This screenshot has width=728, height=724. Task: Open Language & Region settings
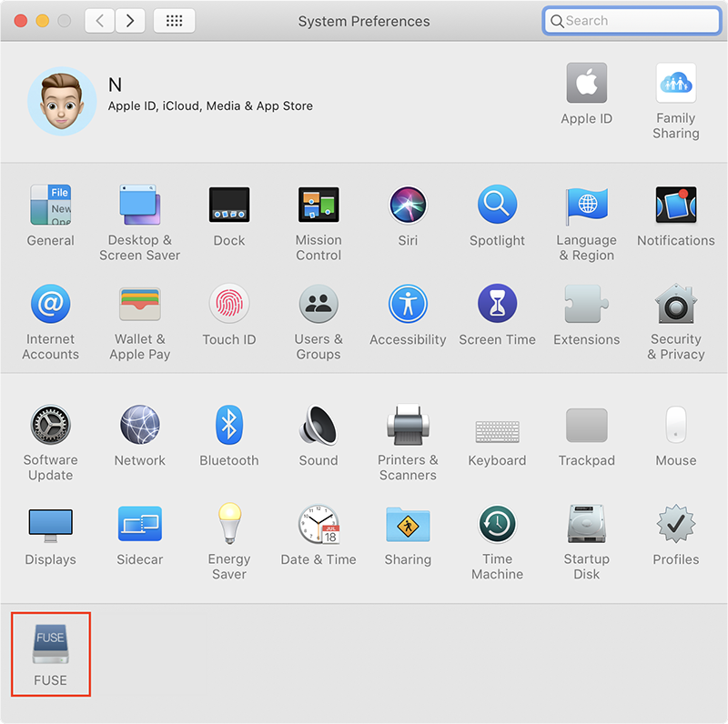coord(586,205)
